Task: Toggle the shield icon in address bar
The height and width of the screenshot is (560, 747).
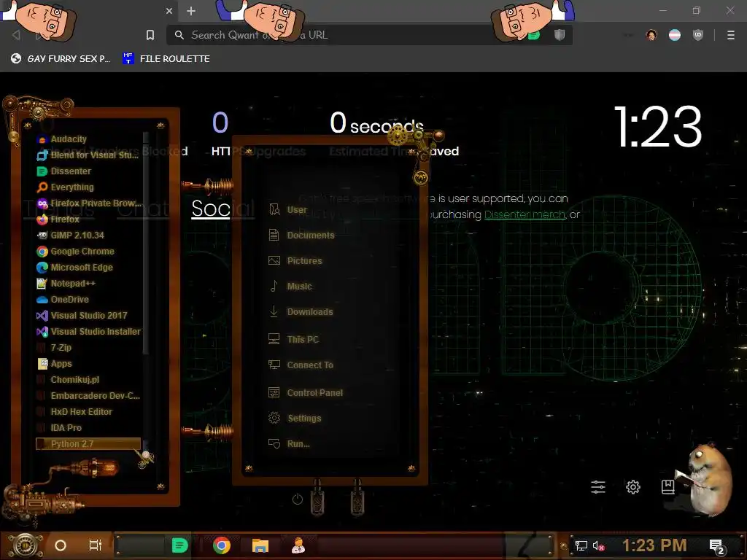Action: click(560, 35)
